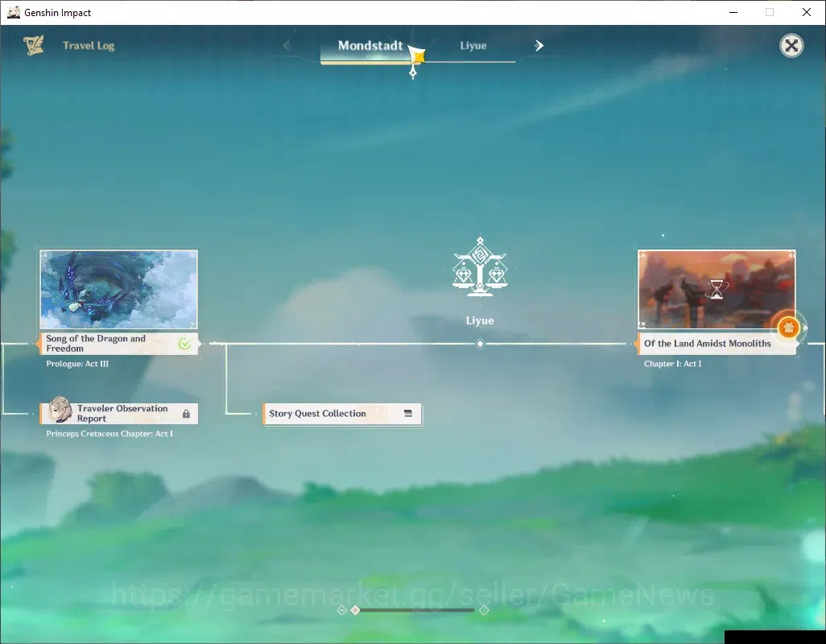Open the Story Quest Collection
The image size is (826, 644).
(342, 414)
